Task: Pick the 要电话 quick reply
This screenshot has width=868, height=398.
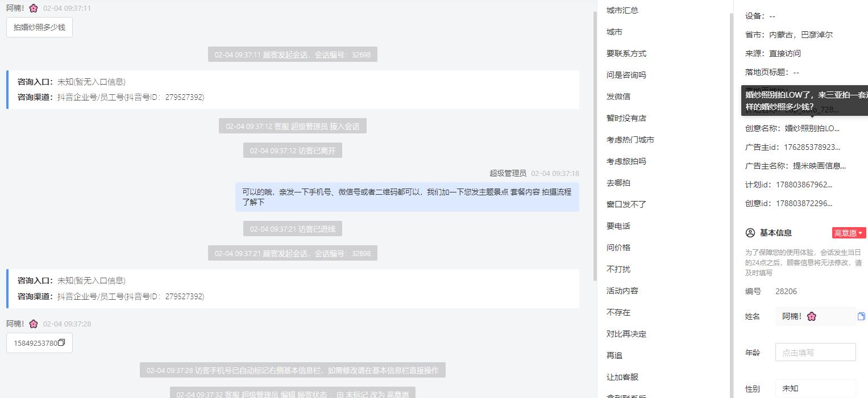Action: coord(618,226)
